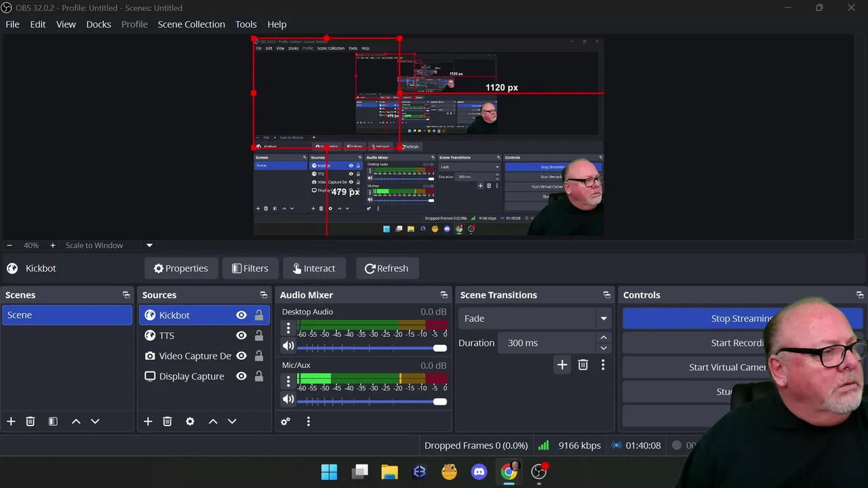This screenshot has width=868, height=488.
Task: Open Windows Start button in taskbar
Action: point(329,472)
